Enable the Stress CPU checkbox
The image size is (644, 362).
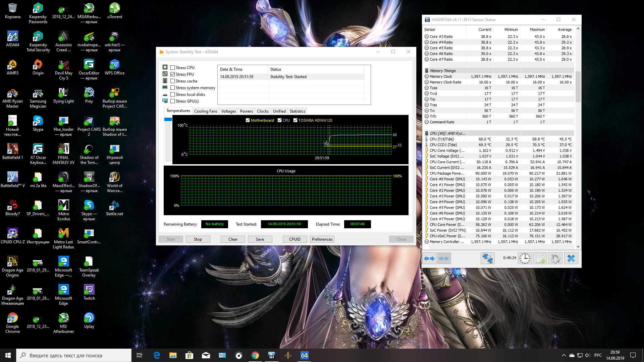tap(172, 68)
